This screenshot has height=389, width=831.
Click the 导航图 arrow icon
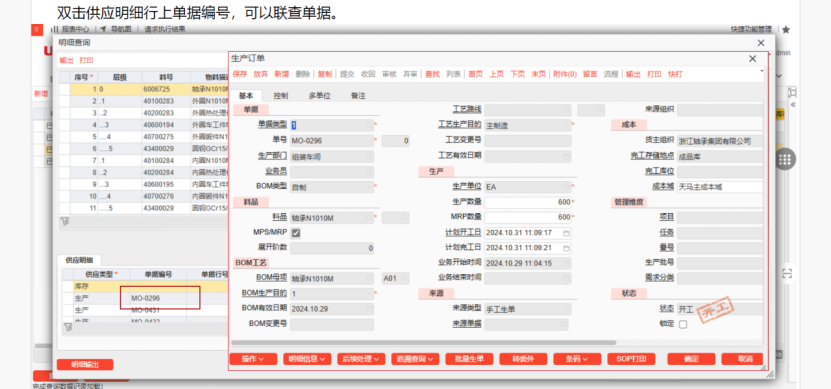(x=103, y=30)
